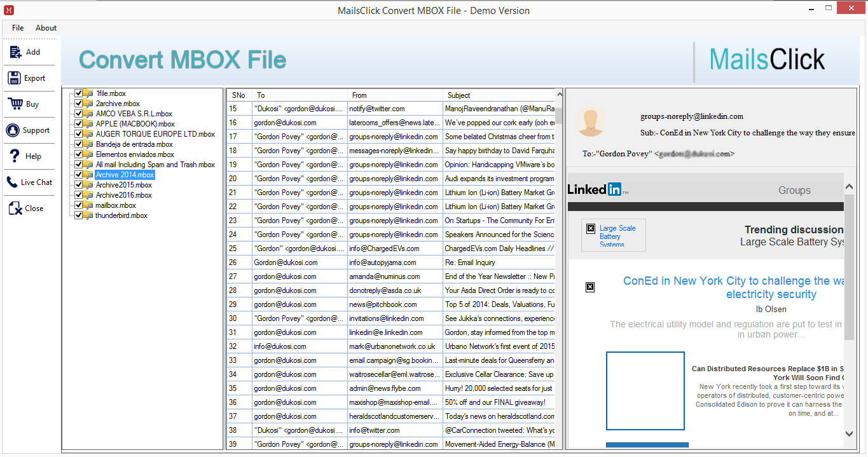The height and width of the screenshot is (457, 868).
Task: Click the Close sidebar icon
Action: [x=15, y=208]
